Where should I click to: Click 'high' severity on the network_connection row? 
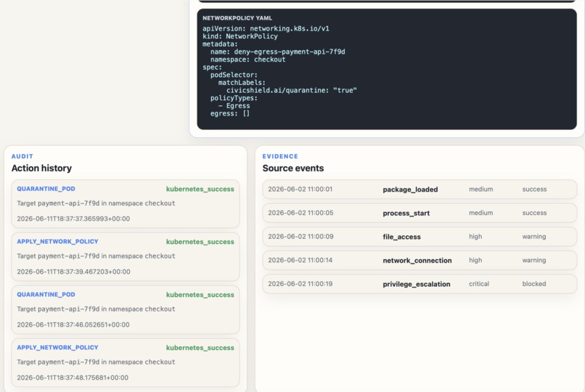[x=475, y=260]
